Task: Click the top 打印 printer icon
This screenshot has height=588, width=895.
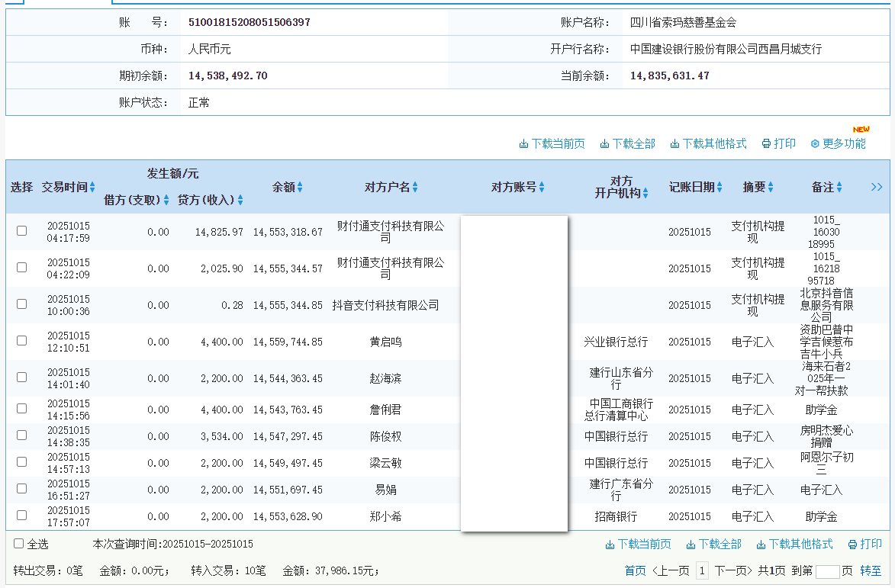Action: point(766,144)
